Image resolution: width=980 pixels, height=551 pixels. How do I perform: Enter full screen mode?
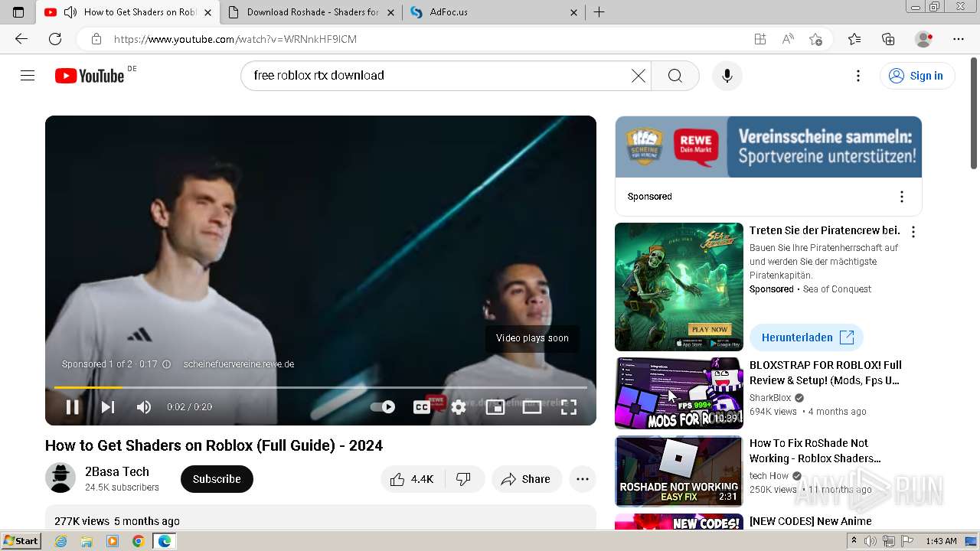pyautogui.click(x=569, y=407)
